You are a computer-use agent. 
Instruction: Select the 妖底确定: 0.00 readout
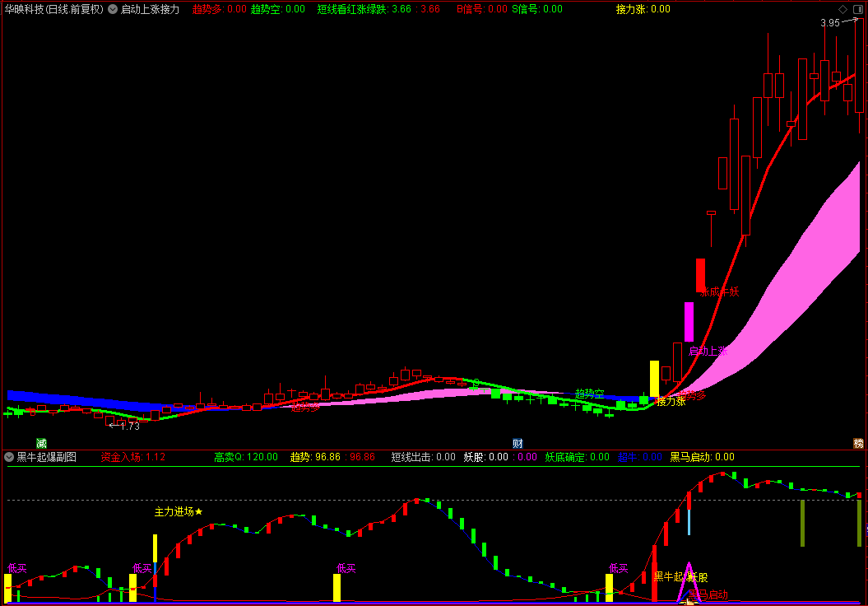coord(578,457)
